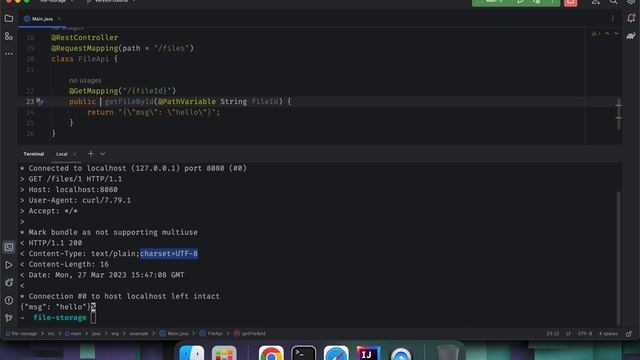Close the Main.java editor tab

pyautogui.click(x=59, y=19)
